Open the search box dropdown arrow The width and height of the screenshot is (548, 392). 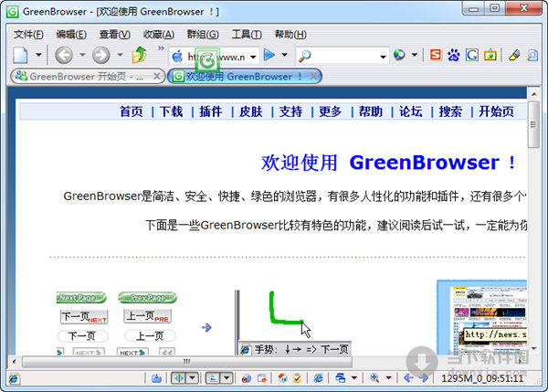click(383, 57)
